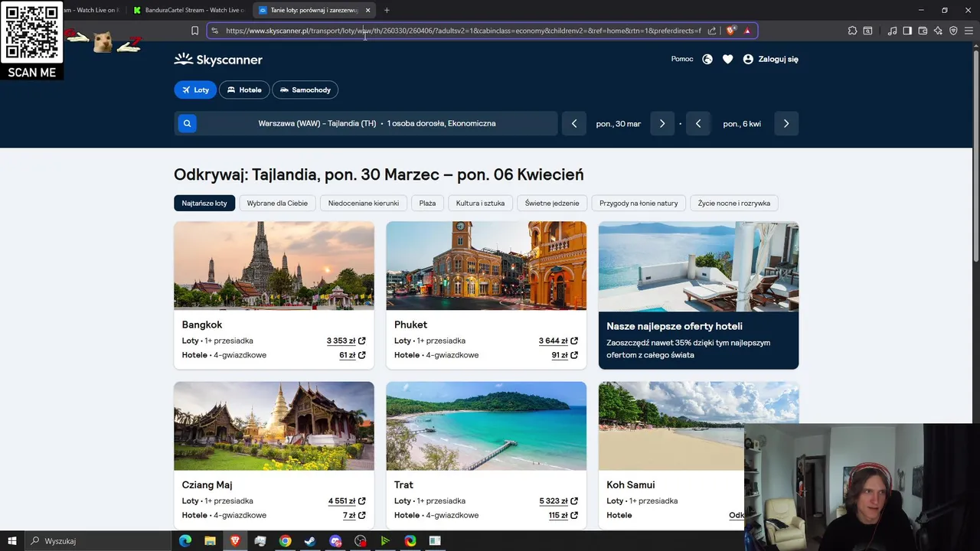Select Najtańsze loty filter chip
Viewport: 980px width, 551px height.
coord(204,204)
